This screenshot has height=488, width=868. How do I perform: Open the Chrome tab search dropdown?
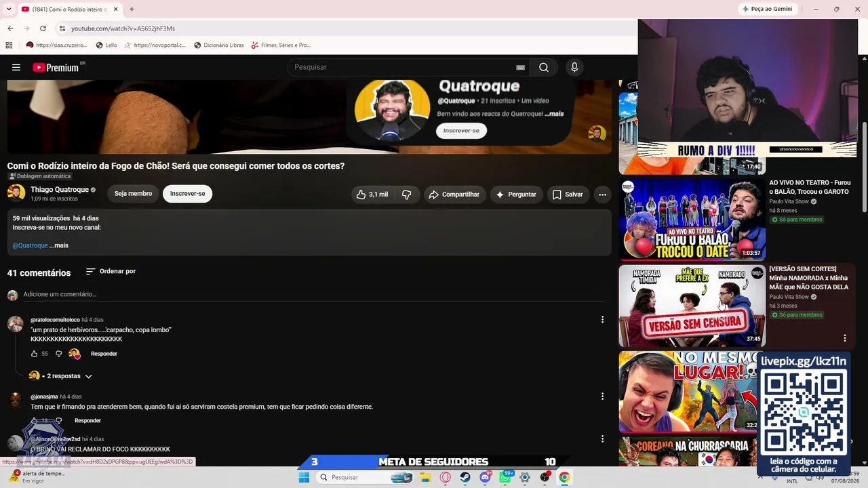(10, 9)
